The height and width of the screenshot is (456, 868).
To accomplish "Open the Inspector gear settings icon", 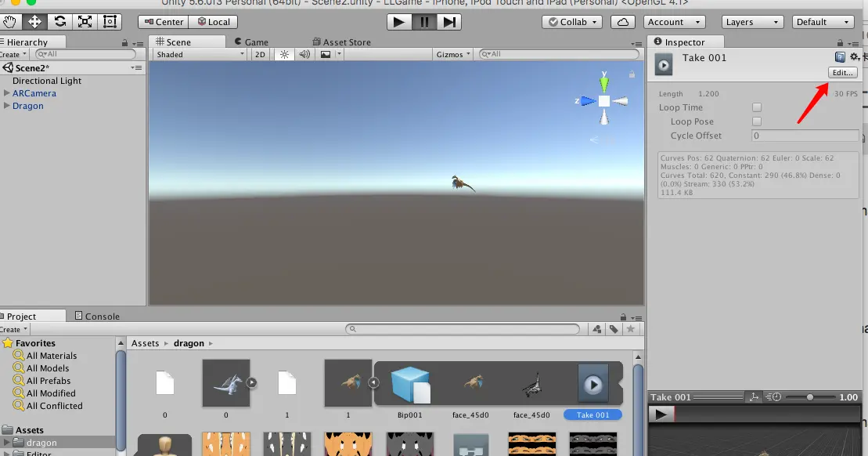I will pos(854,57).
